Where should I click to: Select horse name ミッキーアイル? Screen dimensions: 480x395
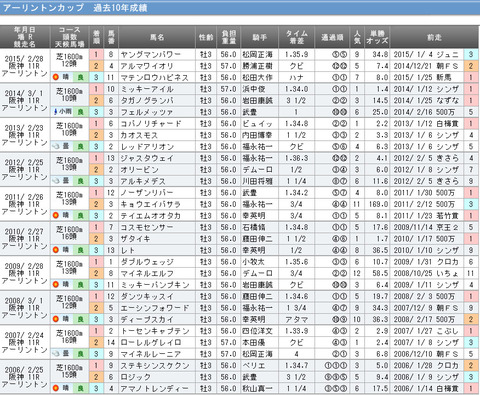pos(147,89)
